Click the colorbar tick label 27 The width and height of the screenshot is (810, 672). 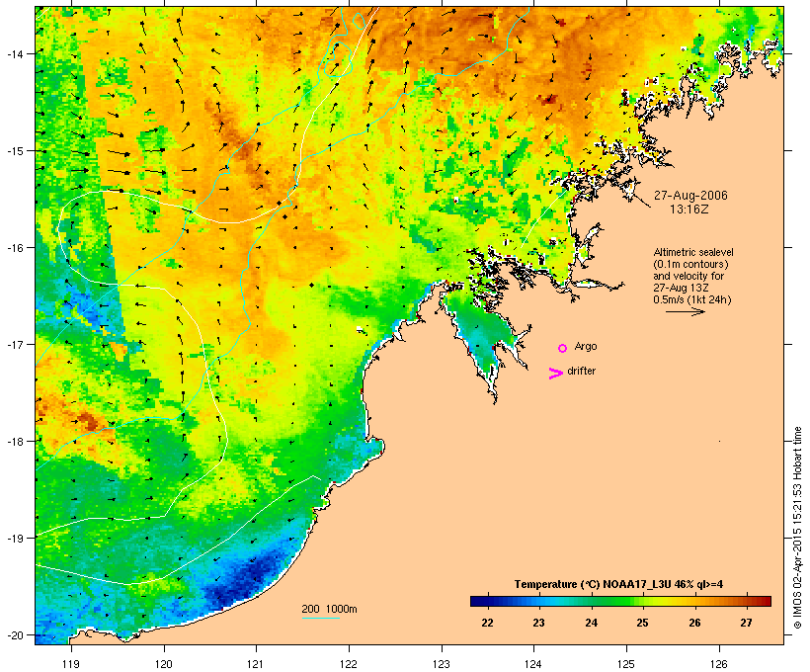coord(746,623)
